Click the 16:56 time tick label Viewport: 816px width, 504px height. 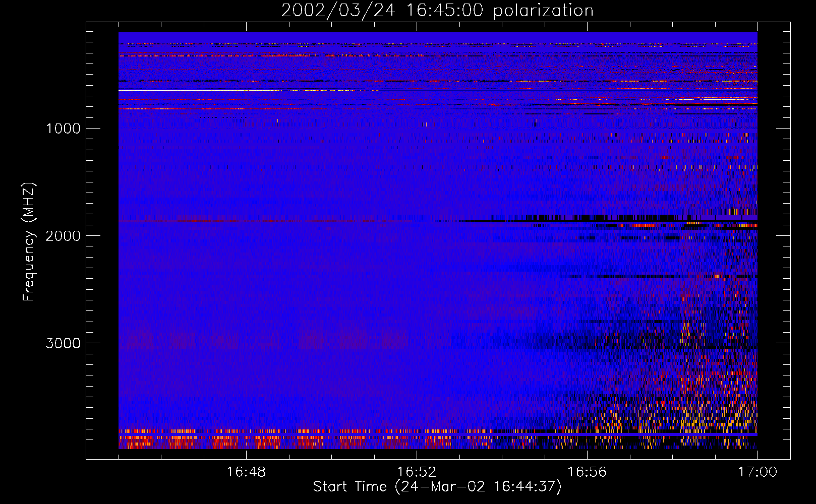coord(587,472)
